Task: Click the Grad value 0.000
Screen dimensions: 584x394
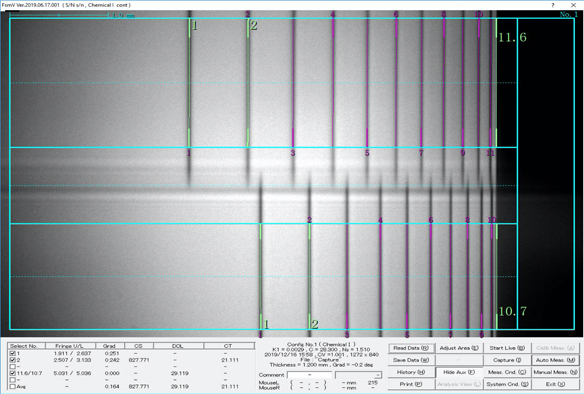Action: pos(112,373)
